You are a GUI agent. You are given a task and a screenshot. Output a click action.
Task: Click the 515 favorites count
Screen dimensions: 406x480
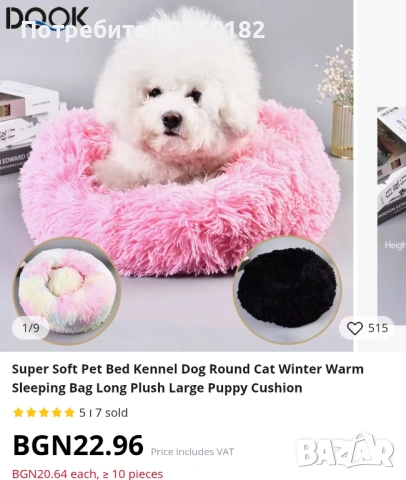(x=378, y=328)
